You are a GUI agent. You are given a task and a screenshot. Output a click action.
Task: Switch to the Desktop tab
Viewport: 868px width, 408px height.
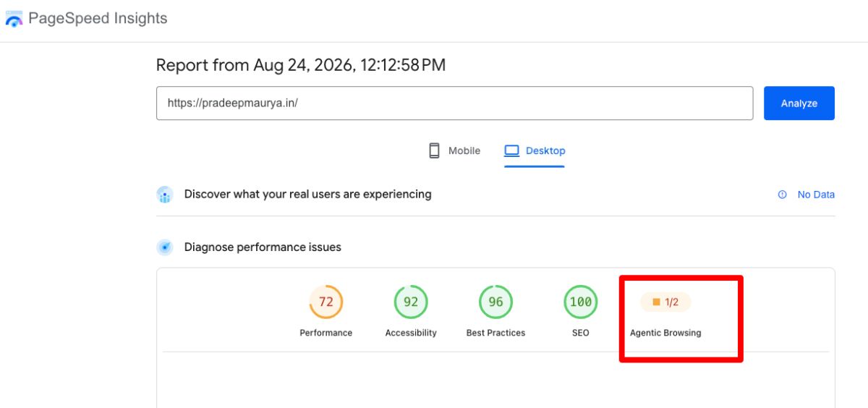(x=535, y=150)
